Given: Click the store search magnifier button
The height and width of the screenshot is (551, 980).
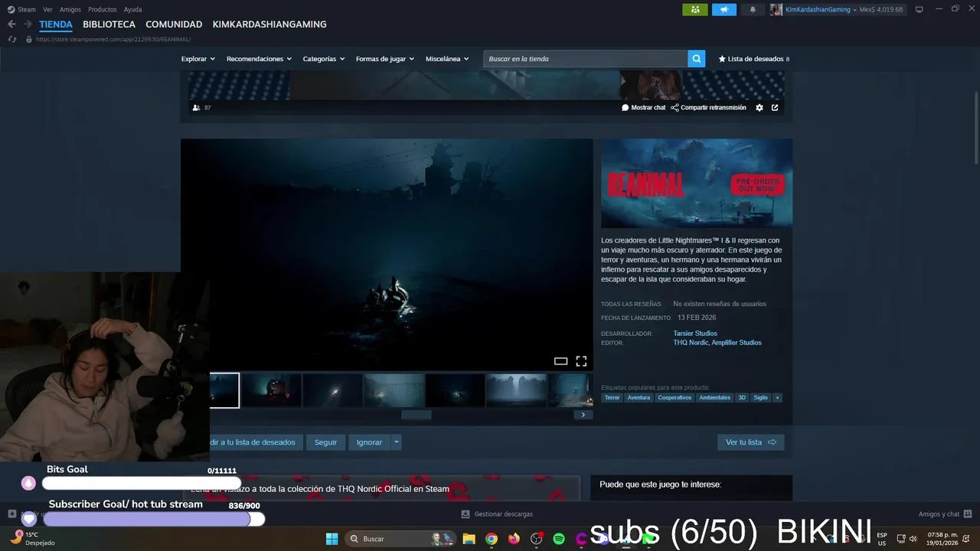Looking at the screenshot, I should [696, 59].
